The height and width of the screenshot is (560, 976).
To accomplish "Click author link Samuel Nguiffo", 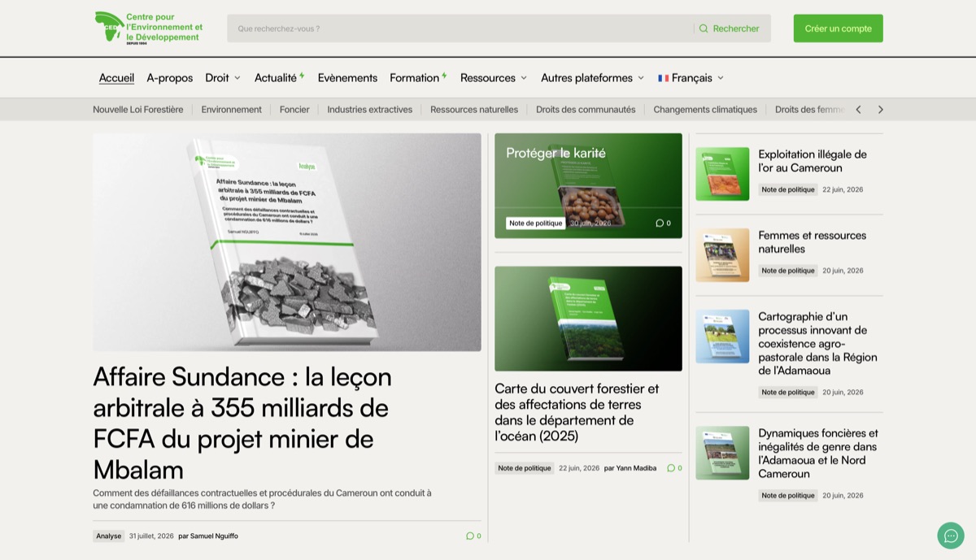I will pos(214,536).
